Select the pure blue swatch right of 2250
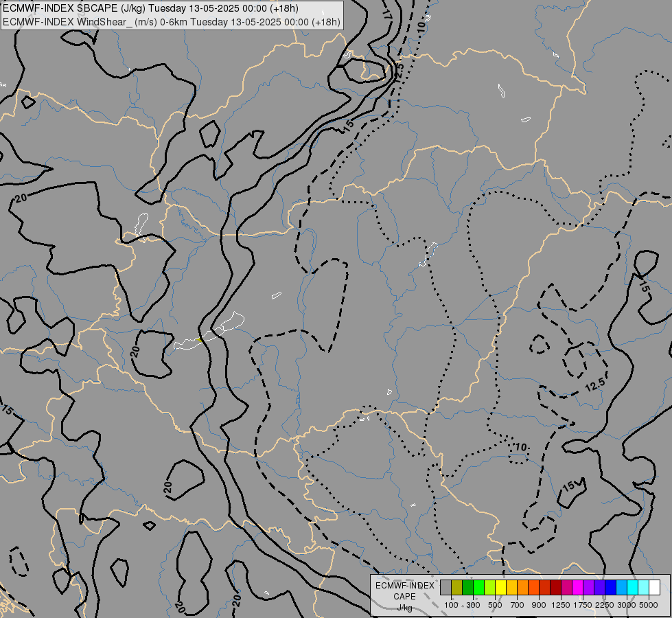This screenshot has width=672, height=618. (611, 587)
